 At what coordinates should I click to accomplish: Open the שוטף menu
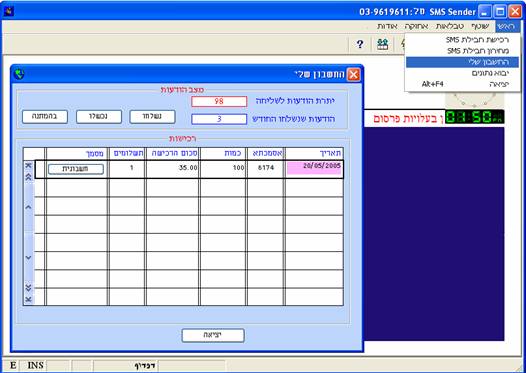[480, 26]
